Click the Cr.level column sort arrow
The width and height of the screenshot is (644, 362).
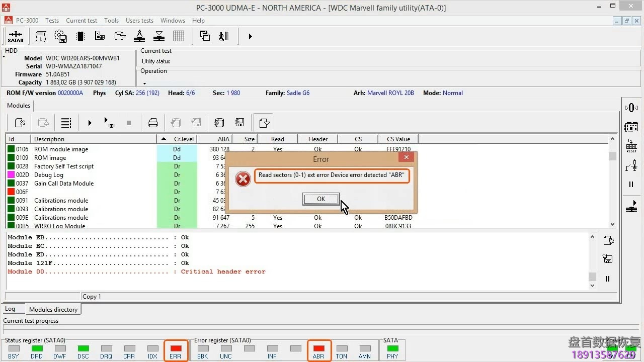164,139
